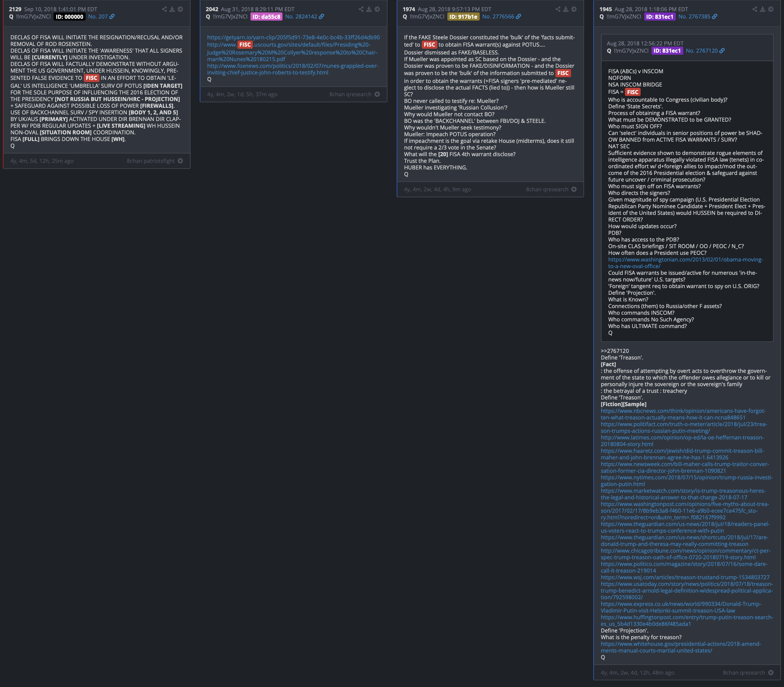
Task: Click post number 2042 heading
Action: click(212, 9)
